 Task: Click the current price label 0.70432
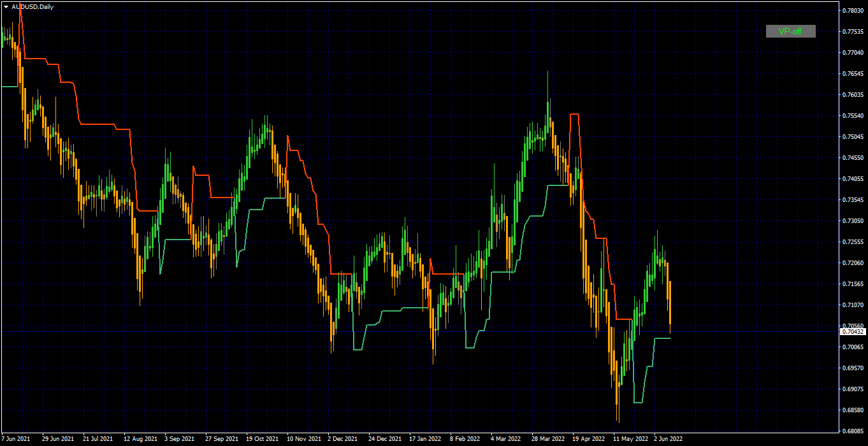[x=853, y=332]
